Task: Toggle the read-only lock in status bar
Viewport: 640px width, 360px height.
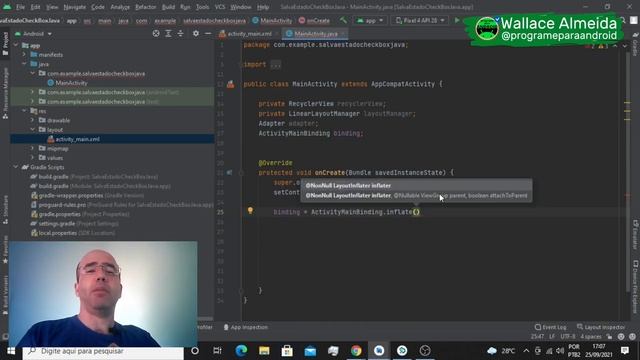Action: tap(609, 337)
